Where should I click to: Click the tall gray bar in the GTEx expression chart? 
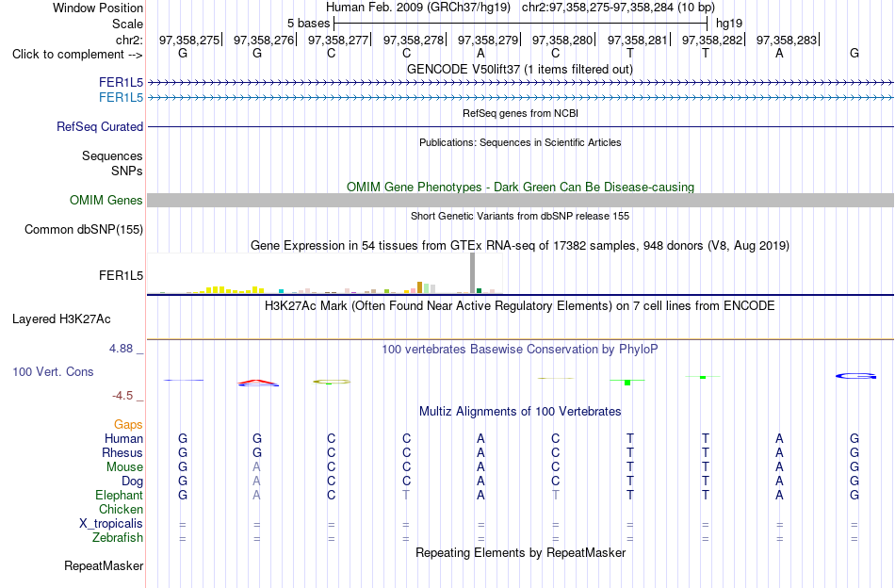(472, 273)
